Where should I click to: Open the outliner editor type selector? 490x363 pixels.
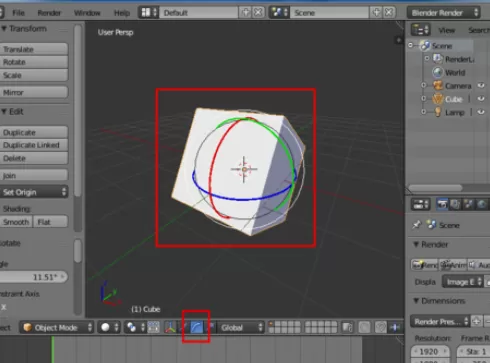click(420, 30)
